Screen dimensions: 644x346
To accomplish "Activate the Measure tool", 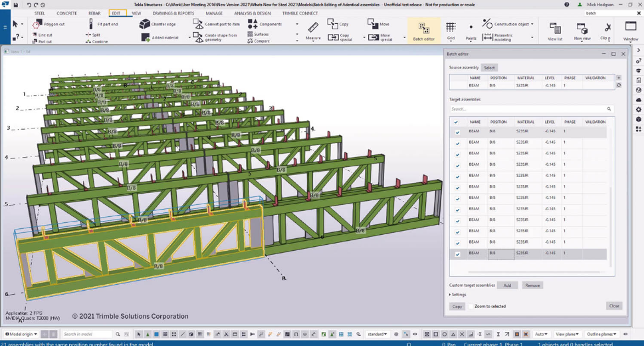I will click(x=313, y=30).
